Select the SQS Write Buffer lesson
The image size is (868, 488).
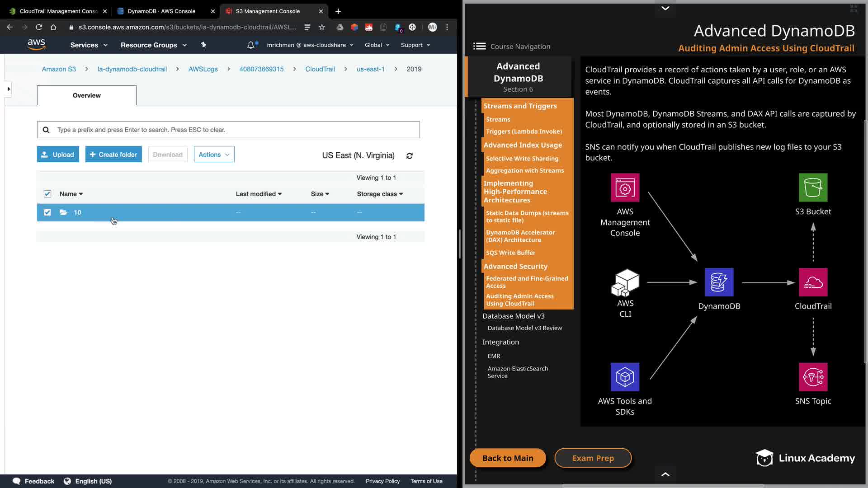[x=510, y=253]
